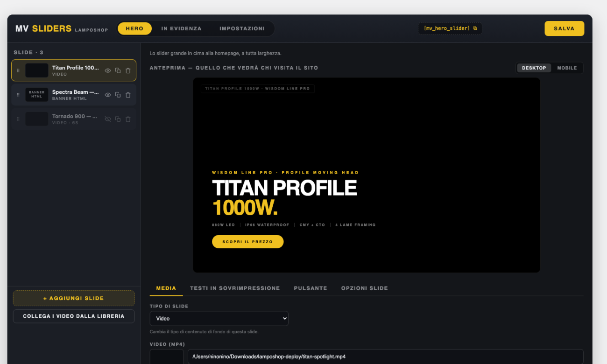Delete the Tornado 900 slide
Screen dimensions: 607x364
[128, 119]
